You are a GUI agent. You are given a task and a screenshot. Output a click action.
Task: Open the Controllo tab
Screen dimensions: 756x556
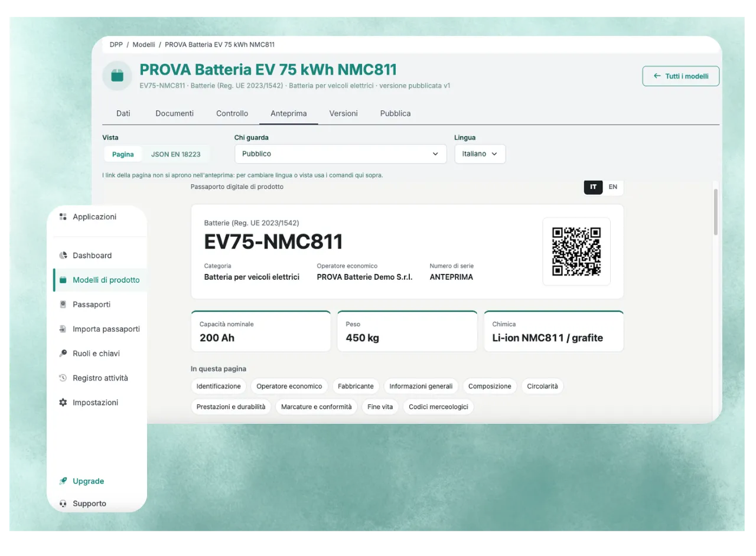pos(232,113)
